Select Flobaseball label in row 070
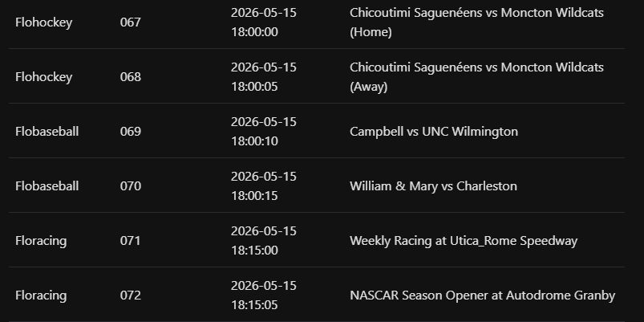 [x=47, y=186]
